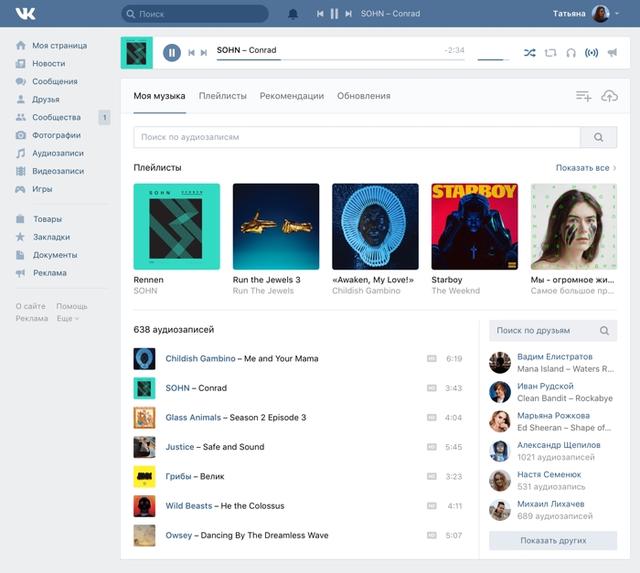Click the upload audio cloud icon

coord(609,96)
